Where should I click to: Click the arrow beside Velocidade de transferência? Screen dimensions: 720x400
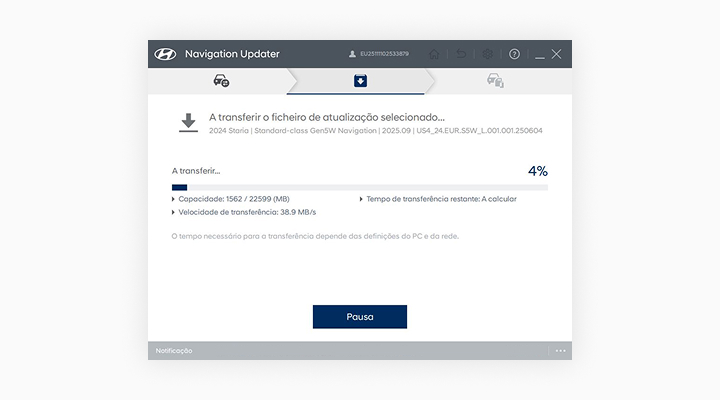(174, 212)
